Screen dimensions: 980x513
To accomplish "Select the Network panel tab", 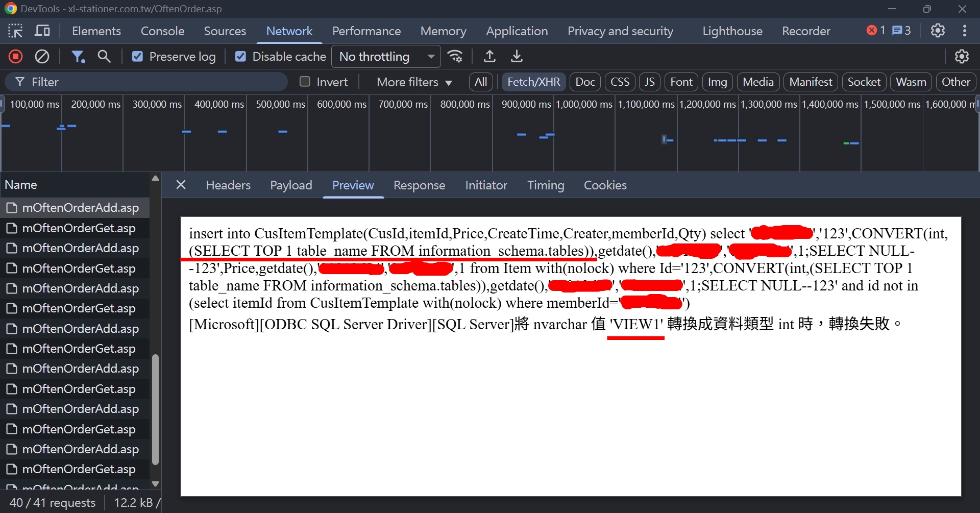I will click(289, 31).
